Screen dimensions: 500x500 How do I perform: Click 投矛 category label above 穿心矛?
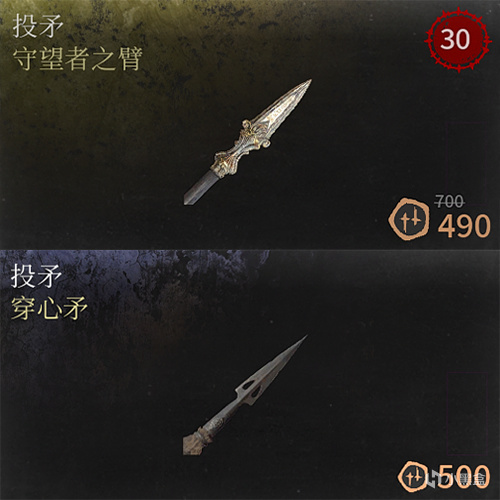[37, 276]
